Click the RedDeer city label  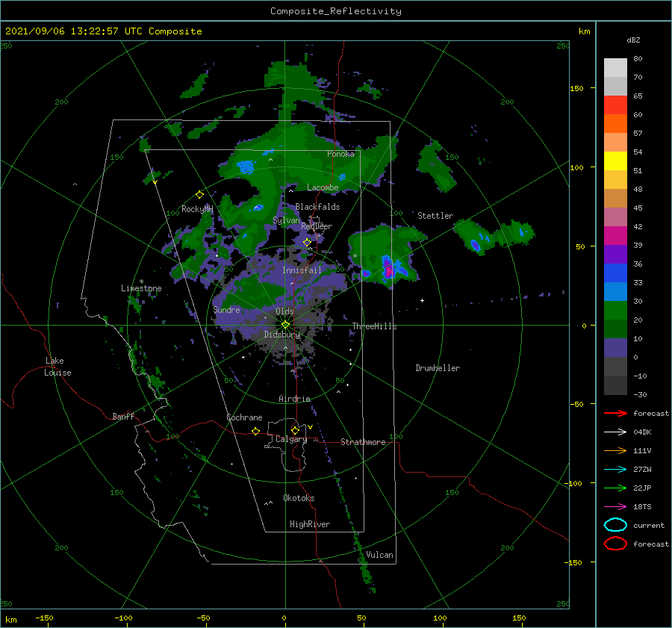317,226
